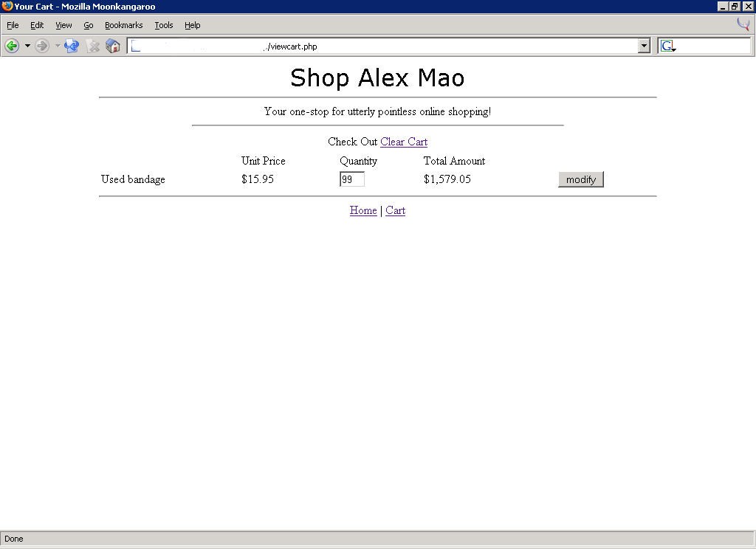Open the File menu
The height and width of the screenshot is (549, 756).
tap(13, 25)
